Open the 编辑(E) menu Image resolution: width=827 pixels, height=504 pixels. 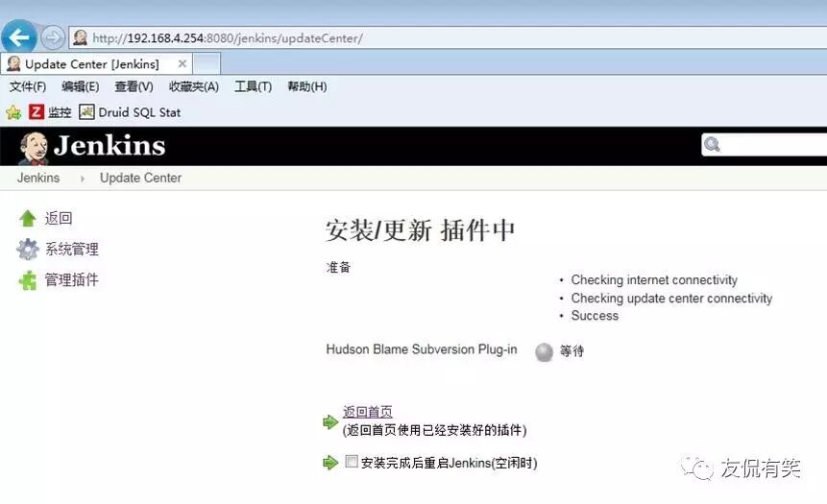pos(80,86)
